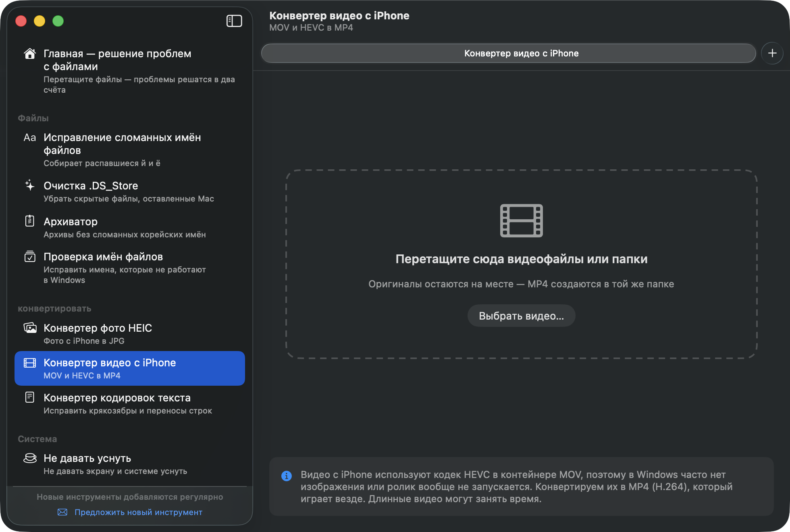The image size is (790, 532).
Task: Click the description Архивы без сломанных корейских имён
Action: [125, 235]
